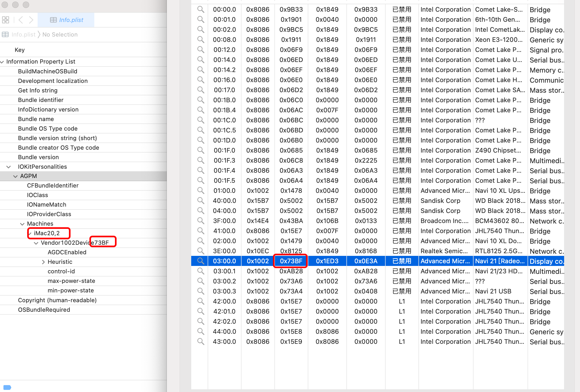580x392 pixels.
Task: Click No Selection in the breadcrumb
Action: pos(60,34)
